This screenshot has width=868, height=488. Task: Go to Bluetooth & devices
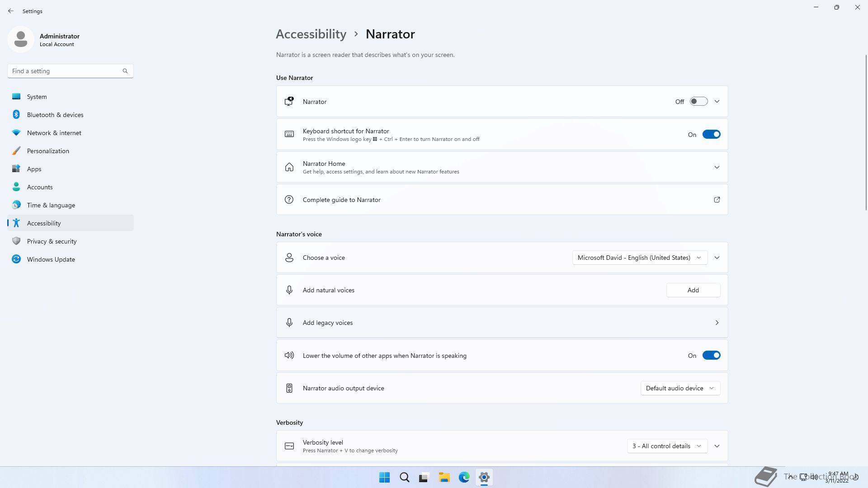point(71,115)
